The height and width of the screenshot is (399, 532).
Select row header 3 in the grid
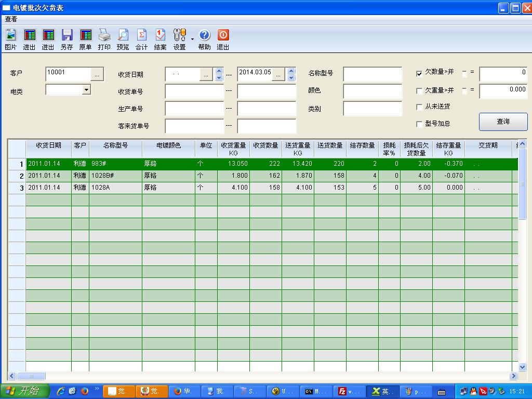click(17, 188)
